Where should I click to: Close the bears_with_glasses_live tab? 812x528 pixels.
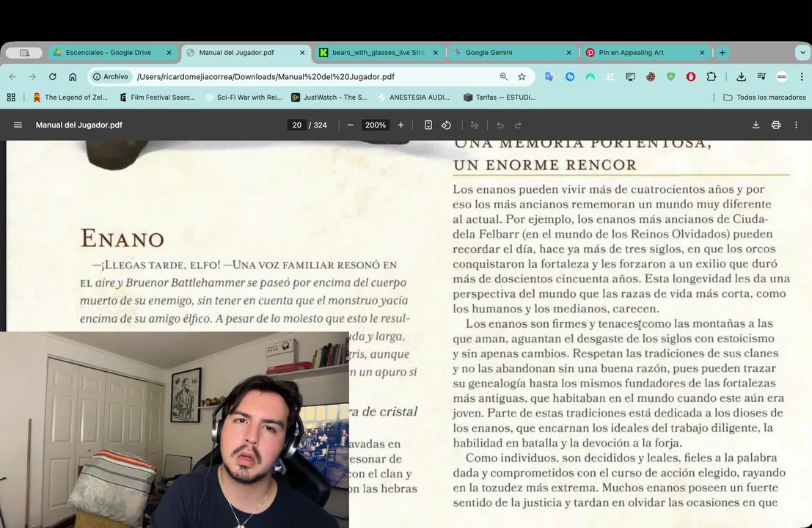pos(436,52)
